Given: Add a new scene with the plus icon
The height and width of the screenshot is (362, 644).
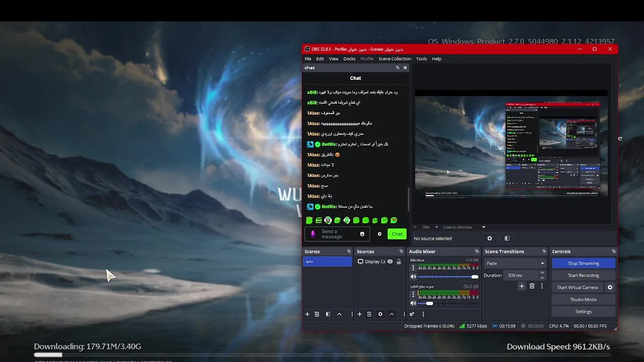Looking at the screenshot, I should coord(307,314).
